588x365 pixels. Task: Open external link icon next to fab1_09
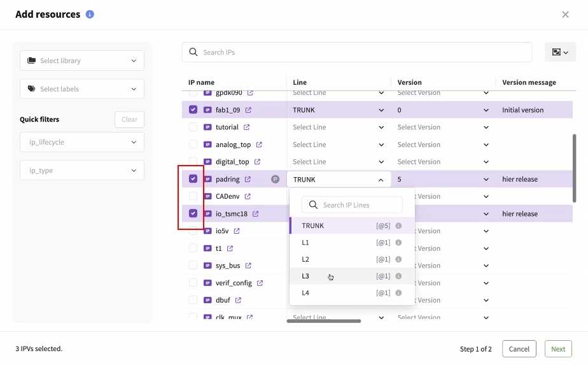248,110
